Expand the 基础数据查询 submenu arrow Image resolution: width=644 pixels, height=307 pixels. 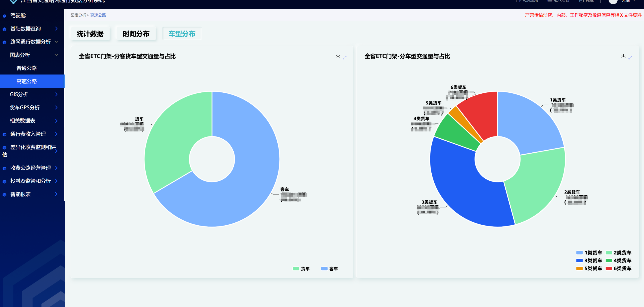56,29
